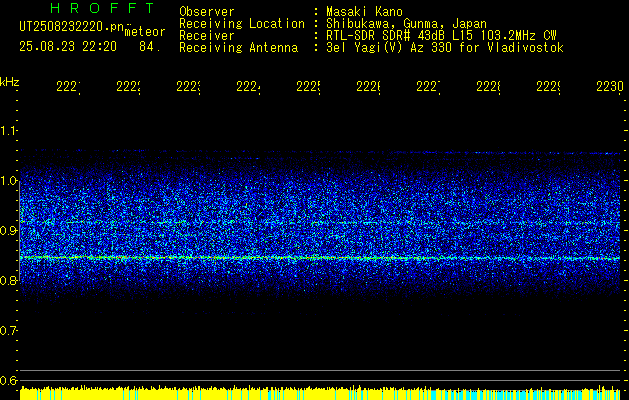Click the 0.8 frequency axis label
This screenshot has width=629, height=400.
click(8, 280)
